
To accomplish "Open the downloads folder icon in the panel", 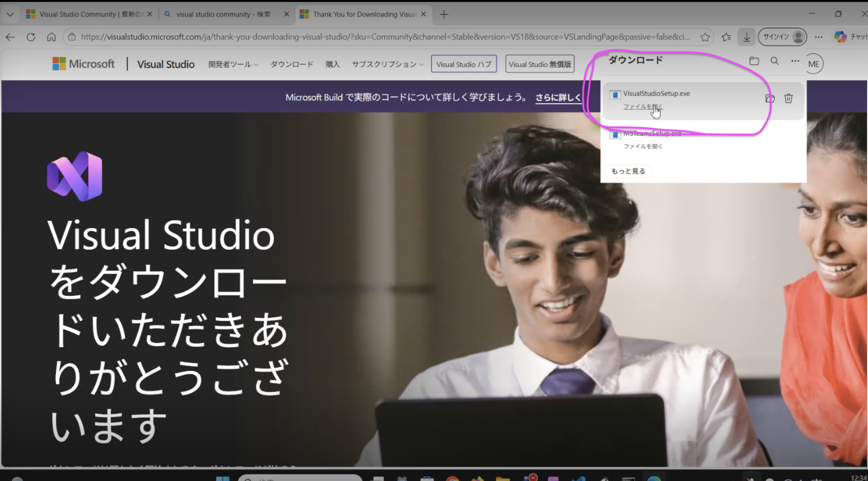I will tap(754, 61).
